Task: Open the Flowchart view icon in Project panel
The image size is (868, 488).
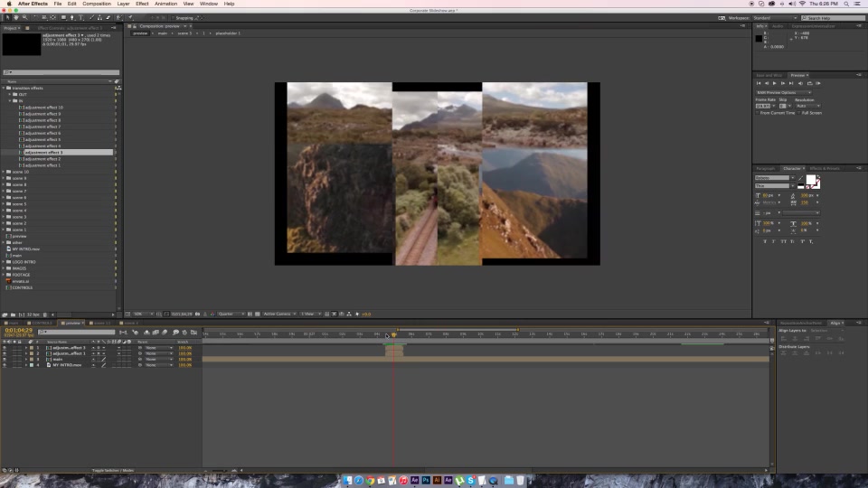Action: point(118,88)
